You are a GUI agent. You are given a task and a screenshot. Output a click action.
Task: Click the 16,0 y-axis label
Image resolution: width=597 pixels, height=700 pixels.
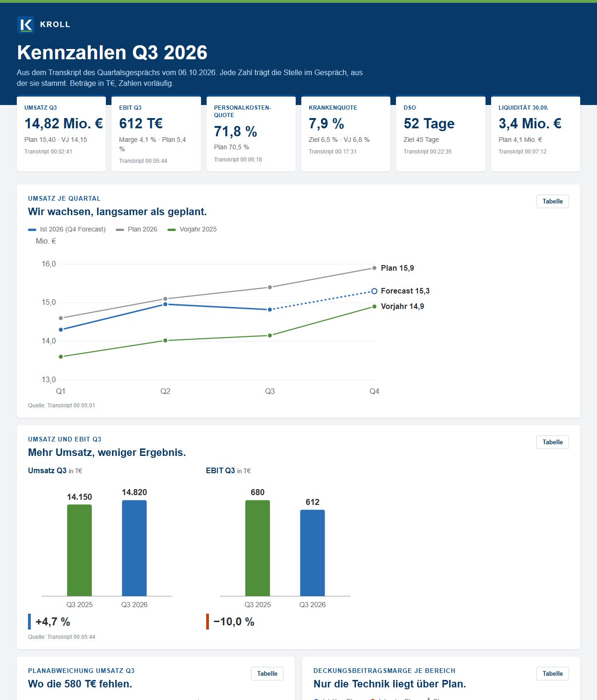49,264
